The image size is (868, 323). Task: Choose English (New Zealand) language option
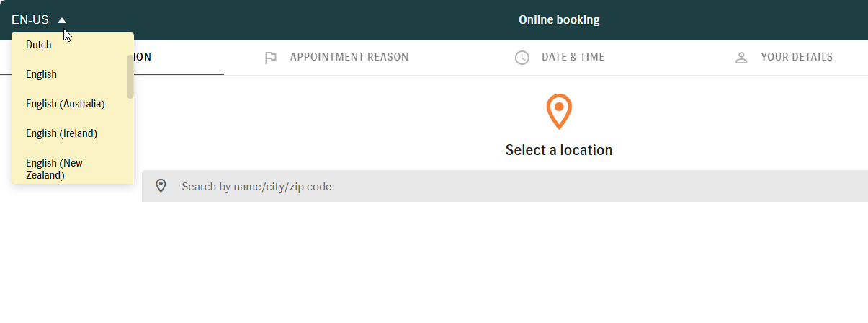[x=54, y=169]
